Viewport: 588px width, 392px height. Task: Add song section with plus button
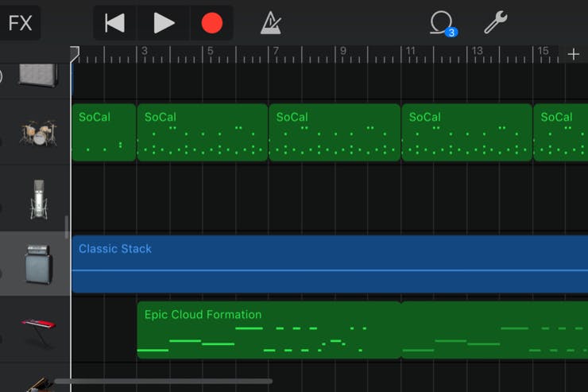574,54
